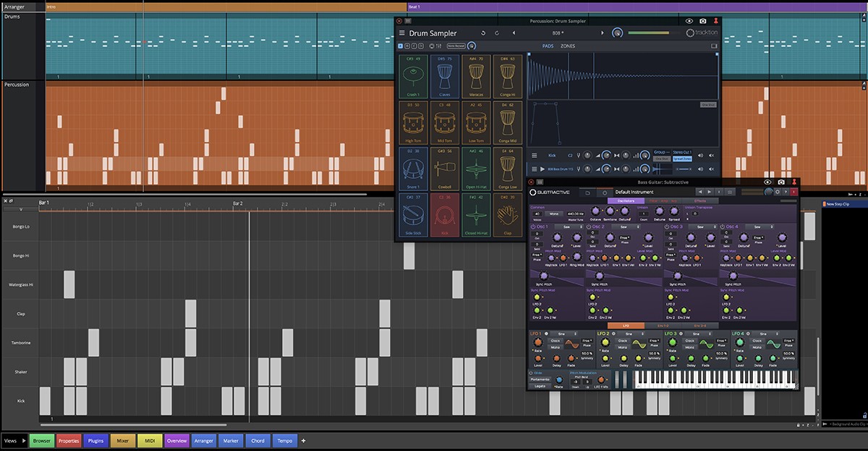The width and height of the screenshot is (868, 451).
Task: Open the Effects tab in Subtractive
Action: click(x=700, y=201)
